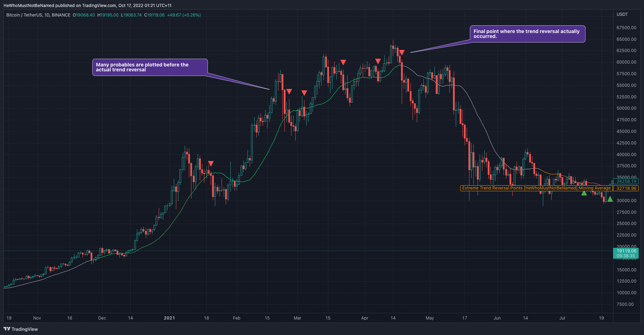Screen dimensions: 644x335
Task: Click the Mar label on time axis
Action: click(297, 318)
